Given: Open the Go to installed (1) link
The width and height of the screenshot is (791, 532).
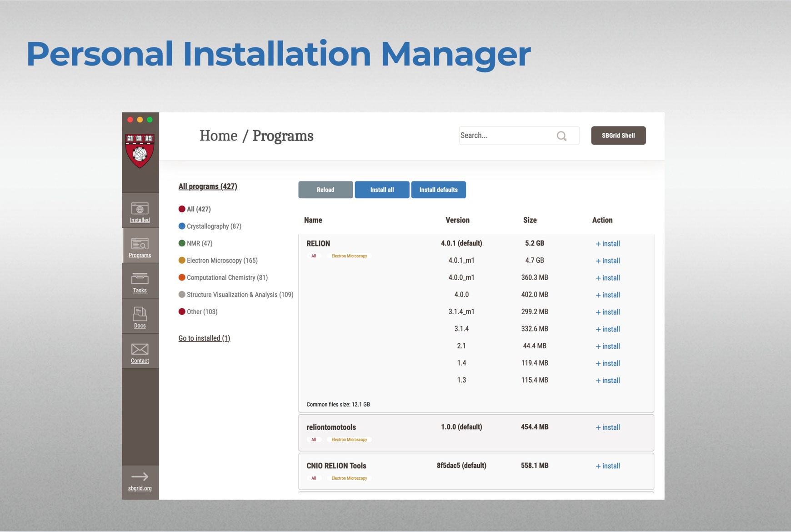Looking at the screenshot, I should (x=204, y=338).
